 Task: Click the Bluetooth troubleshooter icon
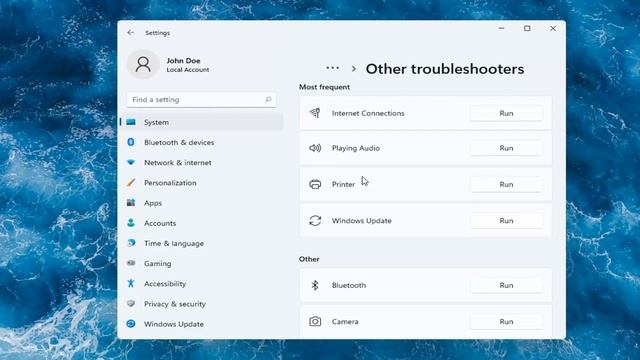pos(315,285)
